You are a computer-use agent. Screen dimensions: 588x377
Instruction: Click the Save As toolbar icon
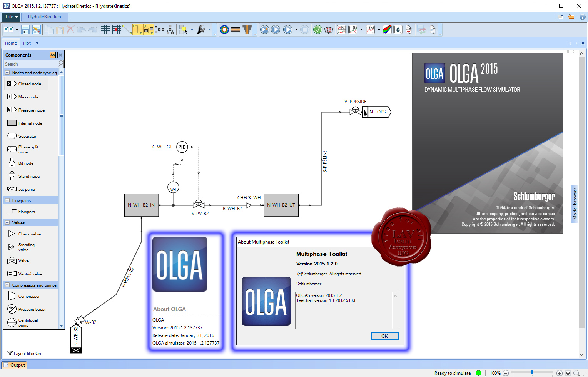point(36,30)
